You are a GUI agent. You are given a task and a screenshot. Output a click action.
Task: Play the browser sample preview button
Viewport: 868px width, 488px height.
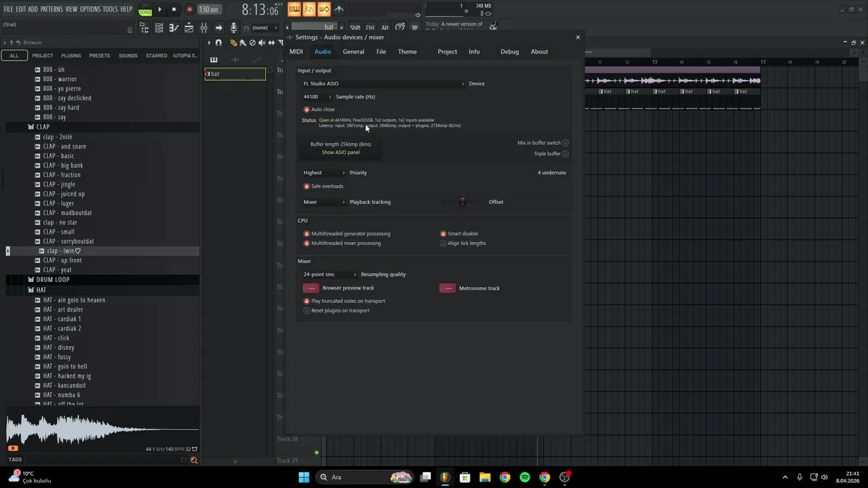coord(13,448)
